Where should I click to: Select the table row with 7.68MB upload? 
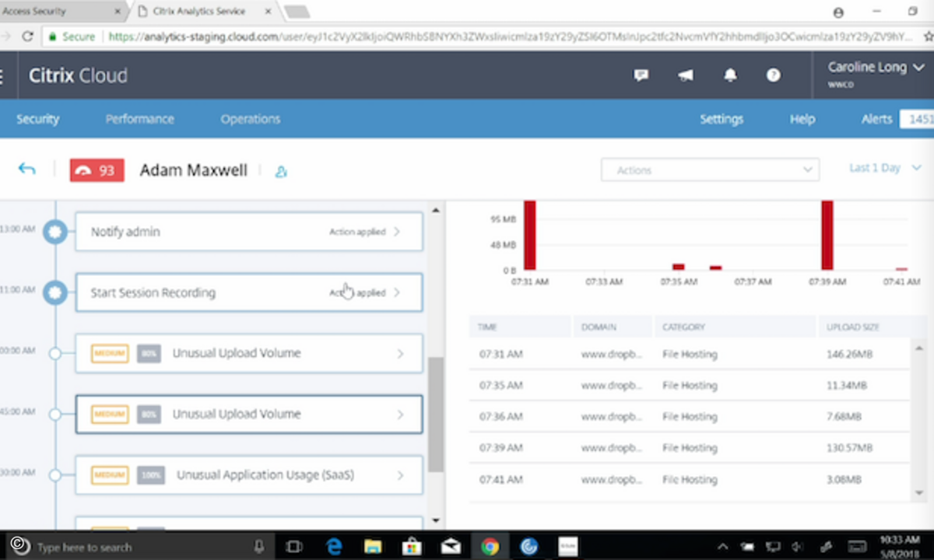tap(689, 417)
